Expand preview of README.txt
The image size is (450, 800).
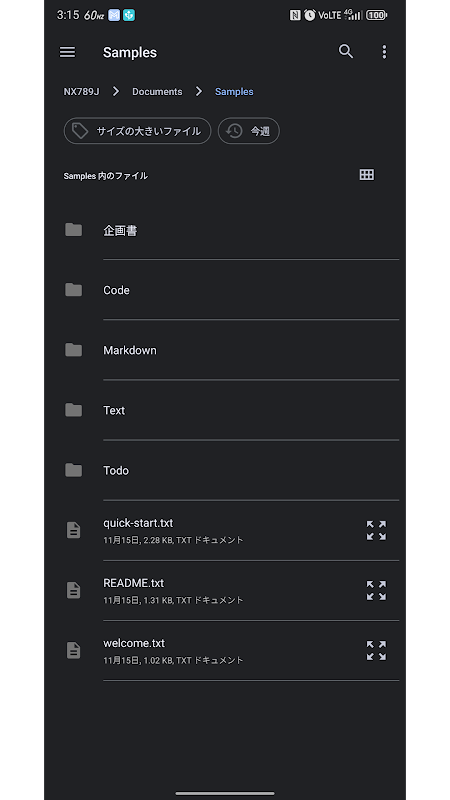click(x=377, y=590)
